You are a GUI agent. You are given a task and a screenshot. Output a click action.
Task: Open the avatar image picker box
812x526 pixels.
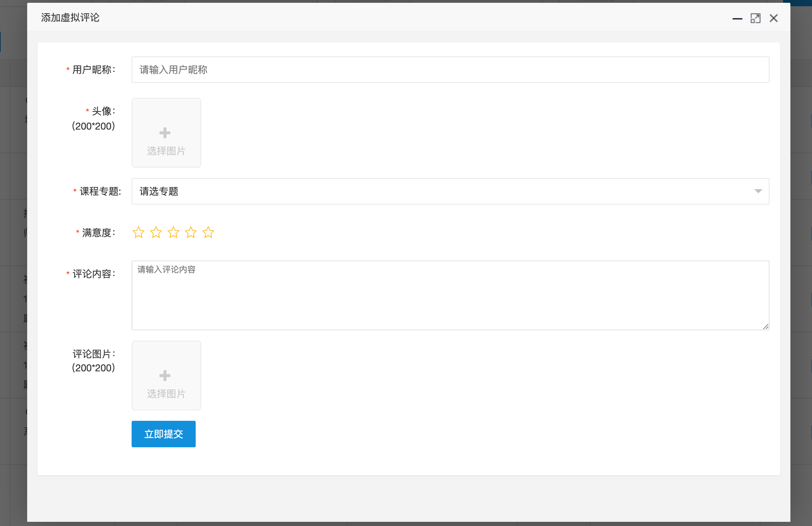click(166, 133)
